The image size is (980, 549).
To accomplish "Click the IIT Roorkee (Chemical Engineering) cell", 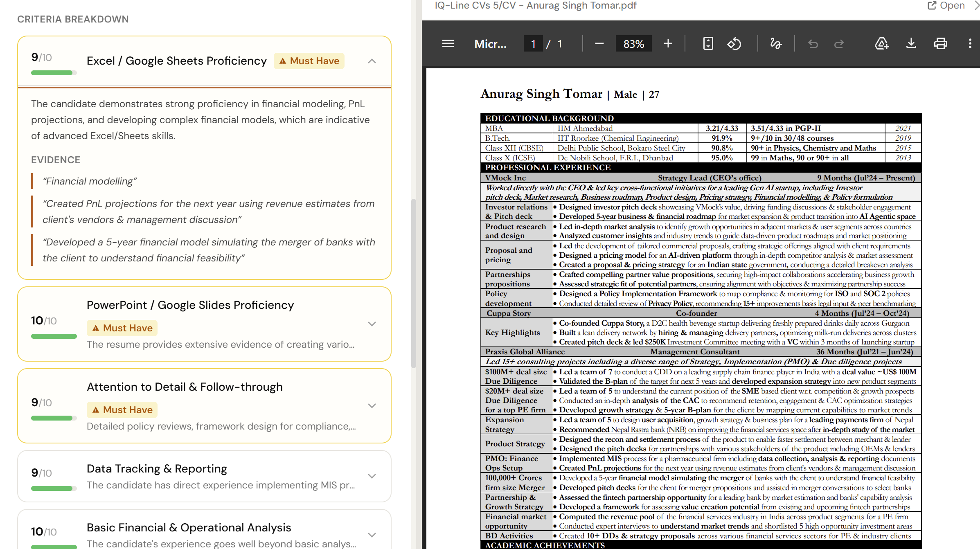I will [x=618, y=138].
